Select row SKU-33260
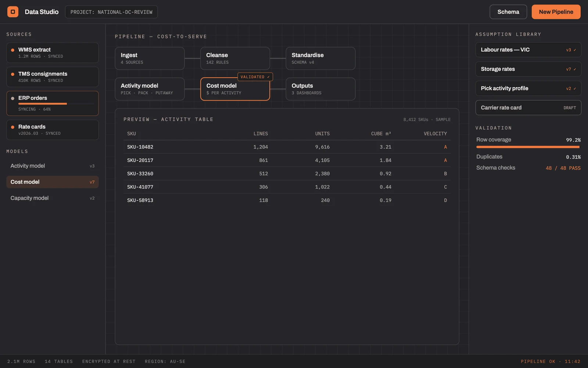 [x=287, y=174]
